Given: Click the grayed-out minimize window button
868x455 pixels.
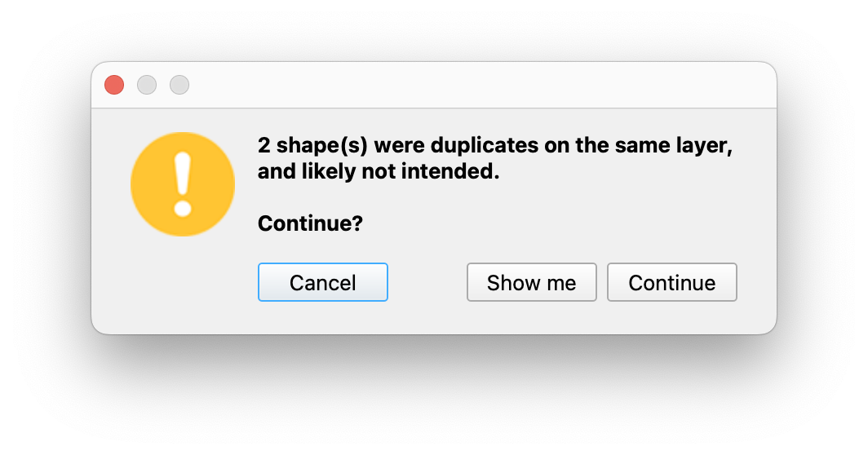Looking at the screenshot, I should 147,85.
